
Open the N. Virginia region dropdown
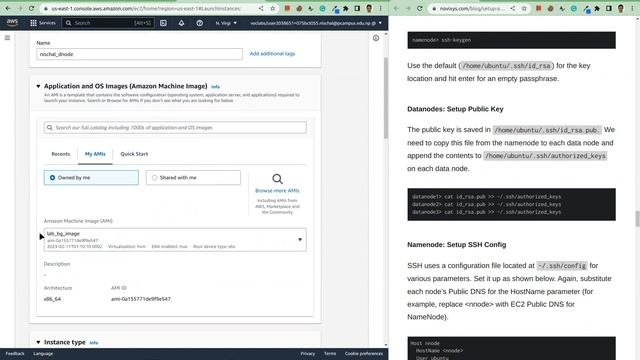[226, 23]
